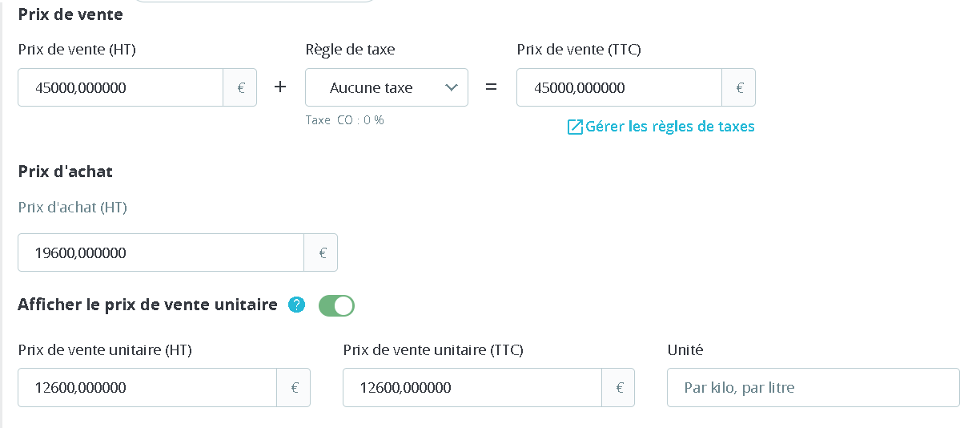Open the Règle de taxe dropdown
This screenshot has height=428, width=980.
(x=386, y=88)
